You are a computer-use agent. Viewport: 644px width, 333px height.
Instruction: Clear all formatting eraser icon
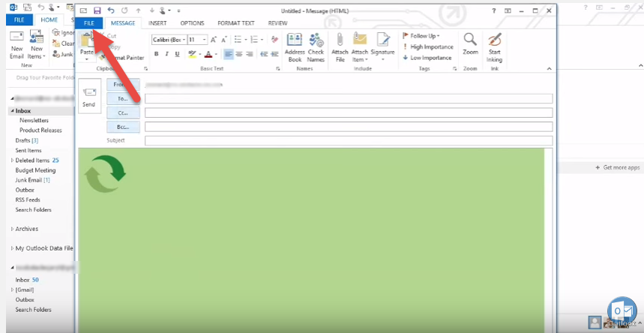coord(274,40)
